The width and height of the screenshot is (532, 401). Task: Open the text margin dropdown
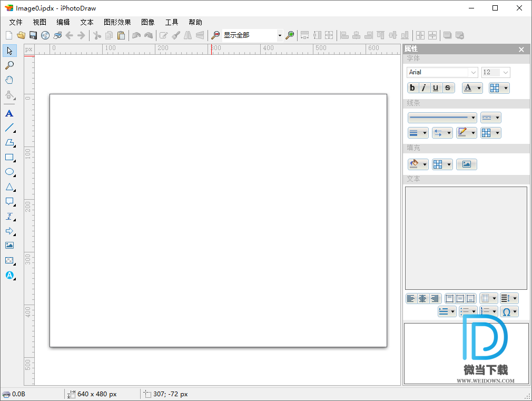489,298
